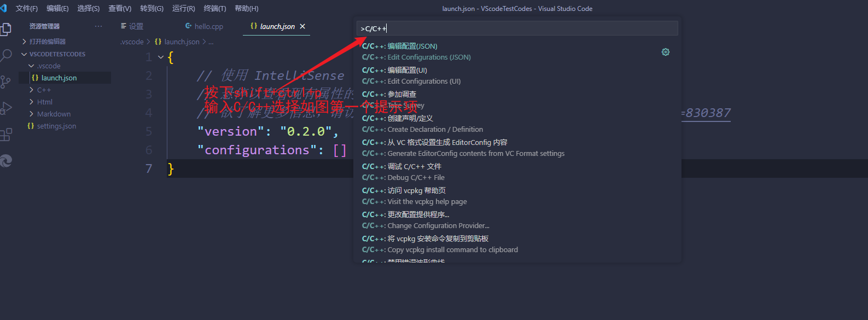Screen dimensions: 868x320
Task: Expand the C++ folder
Action: pyautogui.click(x=44, y=90)
